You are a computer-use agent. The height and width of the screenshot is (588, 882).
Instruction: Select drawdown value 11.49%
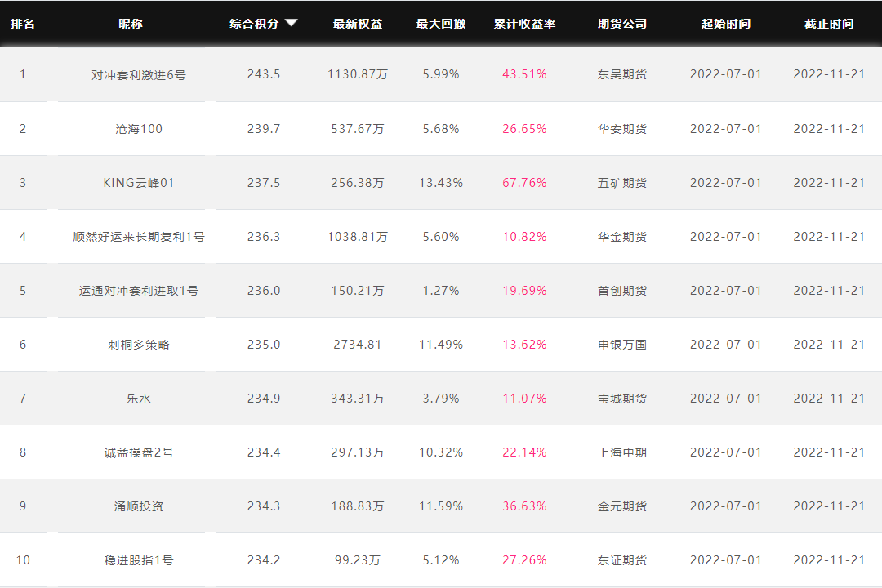pyautogui.click(x=441, y=345)
